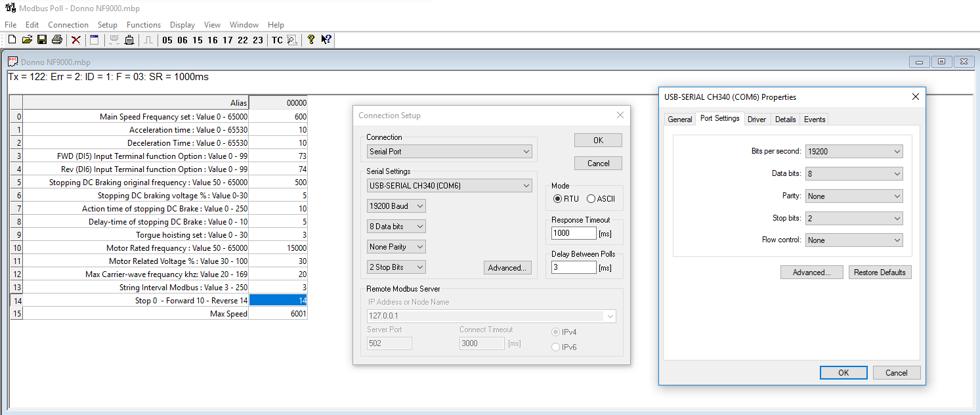Open the Connection menu

[68, 25]
